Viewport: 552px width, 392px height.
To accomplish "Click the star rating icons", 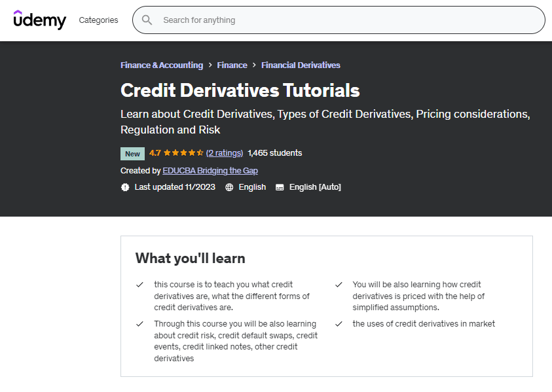I will point(183,152).
